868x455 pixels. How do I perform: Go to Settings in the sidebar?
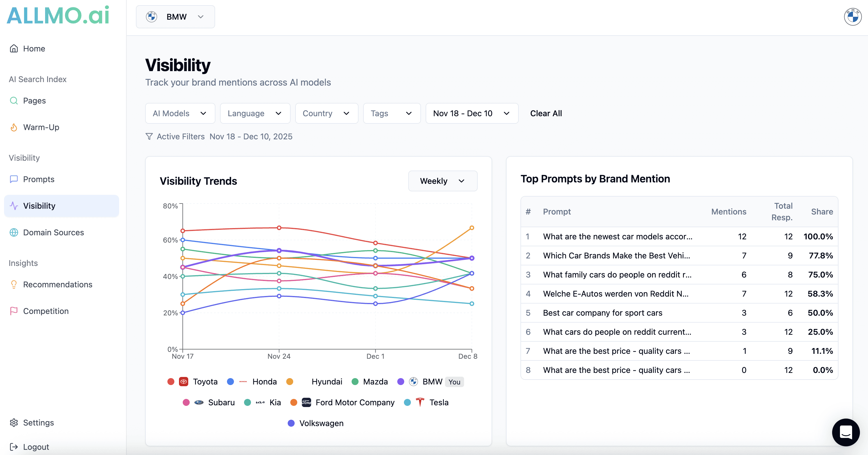tap(38, 423)
